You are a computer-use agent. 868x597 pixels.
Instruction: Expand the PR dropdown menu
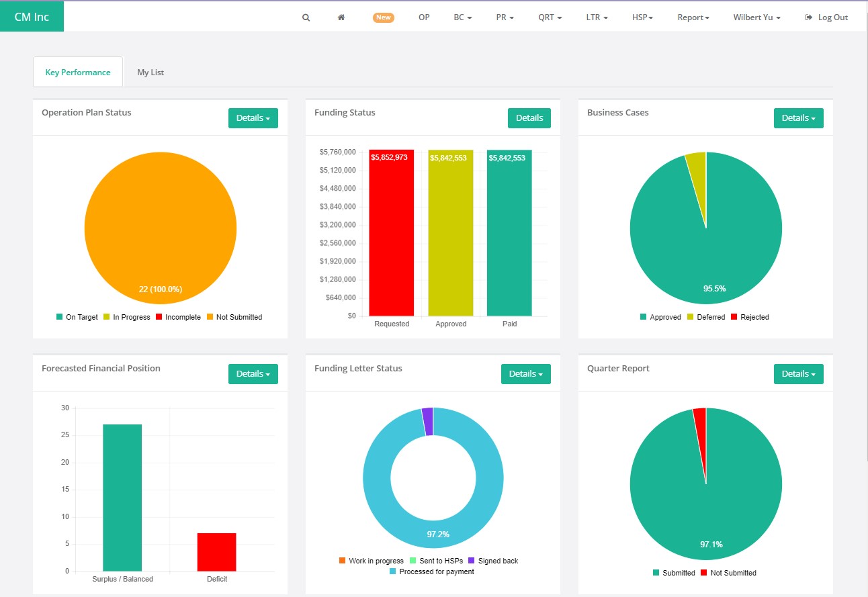505,17
